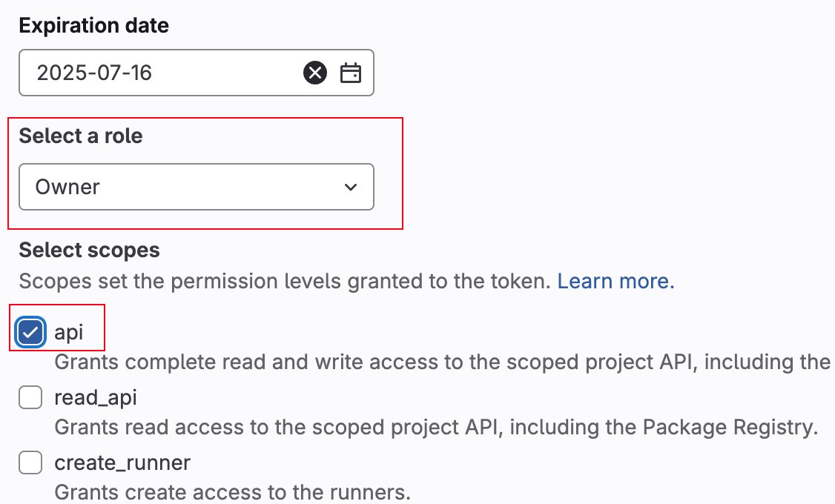Screen dimensions: 835x504
Task: Enable the read_api scope checkbox
Action: tap(30, 397)
